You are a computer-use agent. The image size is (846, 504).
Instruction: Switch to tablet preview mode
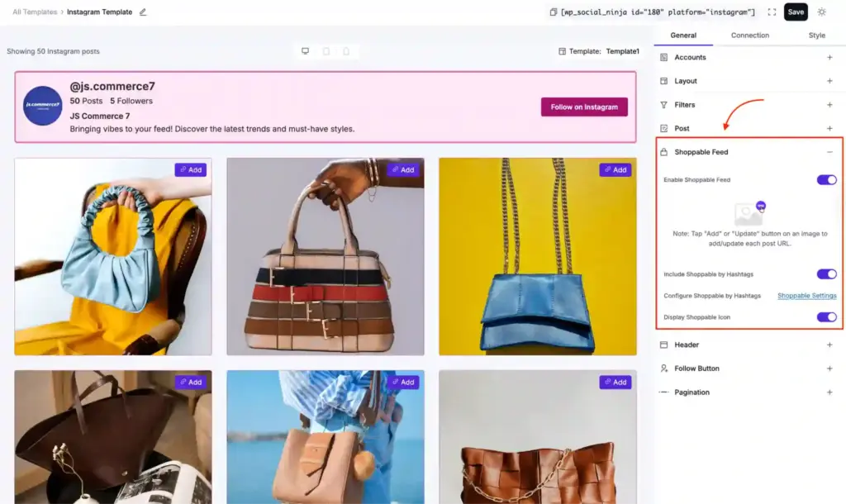326,51
